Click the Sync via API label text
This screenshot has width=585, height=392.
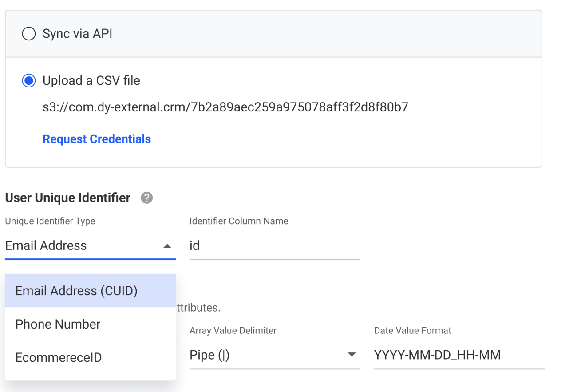(77, 34)
